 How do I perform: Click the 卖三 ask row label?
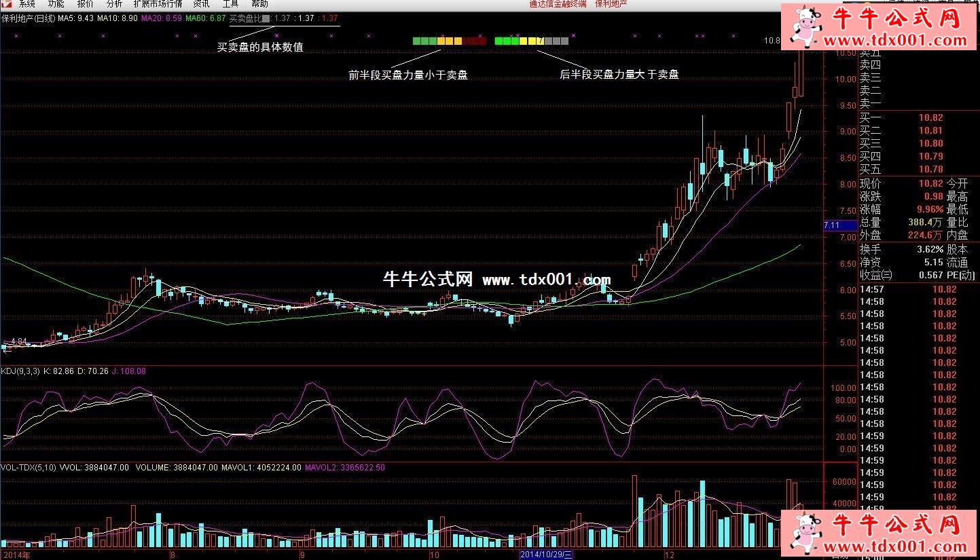870,78
